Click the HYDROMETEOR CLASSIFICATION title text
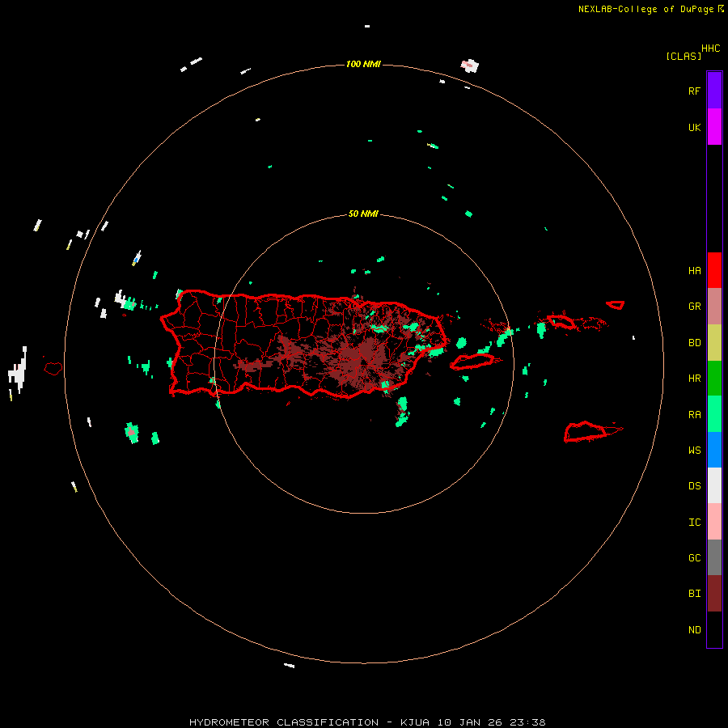 point(284,722)
